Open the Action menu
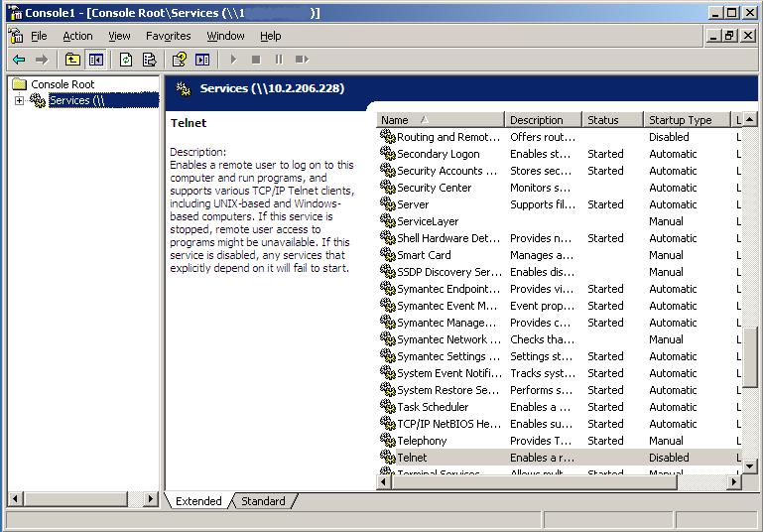763x532 pixels. tap(77, 36)
